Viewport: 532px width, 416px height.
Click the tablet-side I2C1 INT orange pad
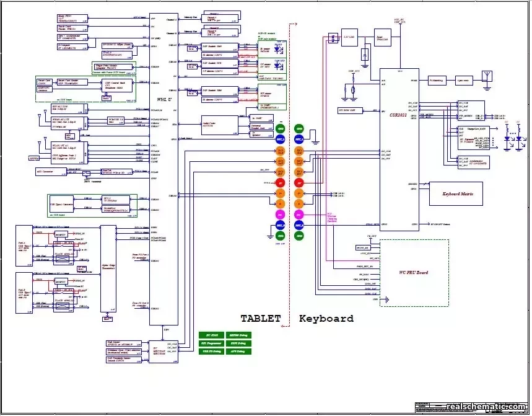(x=281, y=172)
